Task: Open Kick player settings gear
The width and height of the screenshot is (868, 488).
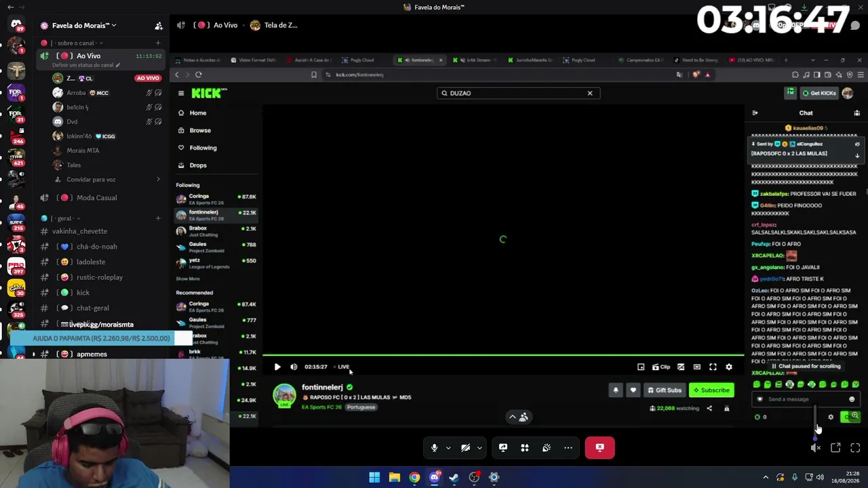Action: coord(729,367)
